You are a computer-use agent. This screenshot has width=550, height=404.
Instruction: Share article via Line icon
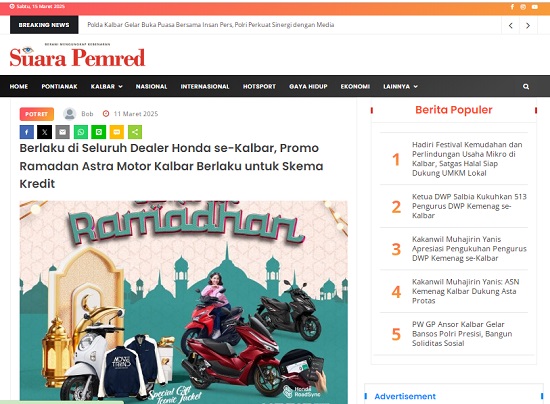click(x=99, y=132)
